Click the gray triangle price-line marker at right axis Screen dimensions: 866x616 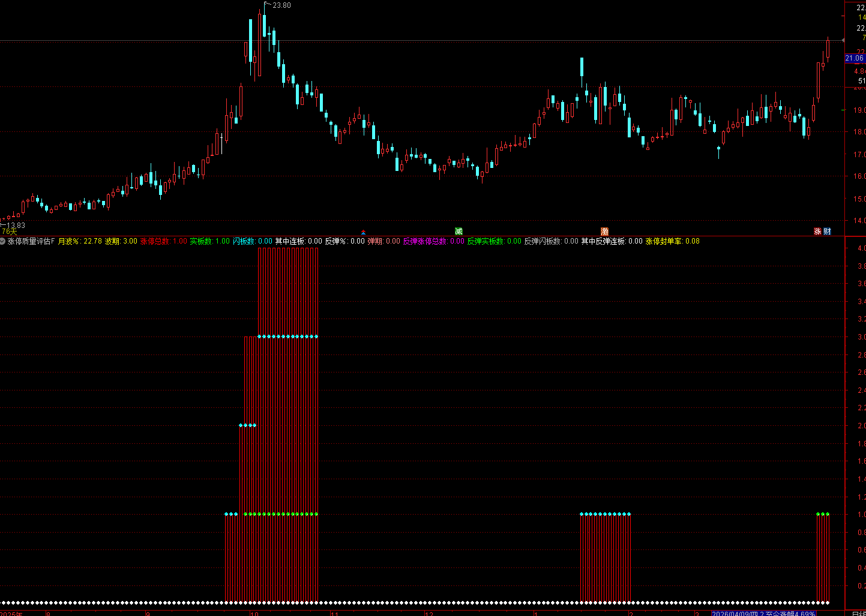843,41
